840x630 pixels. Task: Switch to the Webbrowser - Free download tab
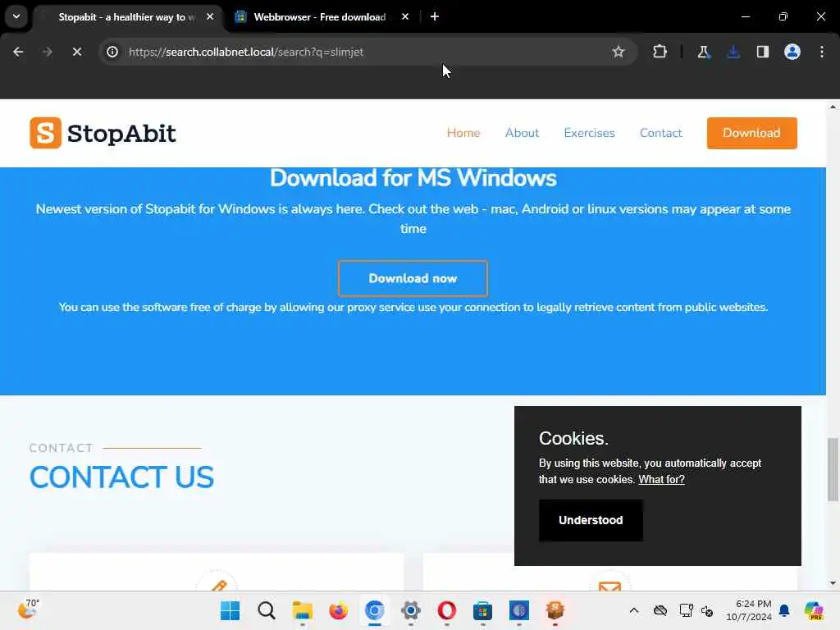(x=320, y=17)
